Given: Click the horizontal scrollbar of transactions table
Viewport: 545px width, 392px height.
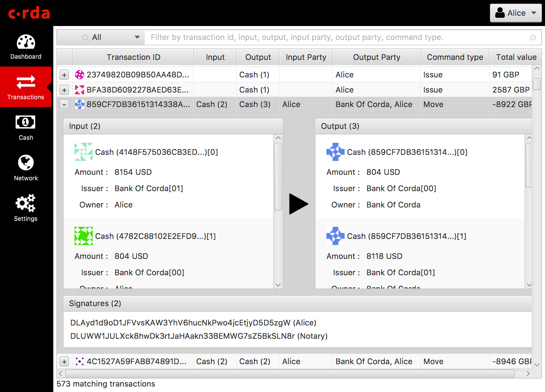Looking at the screenshot, I should (290, 374).
